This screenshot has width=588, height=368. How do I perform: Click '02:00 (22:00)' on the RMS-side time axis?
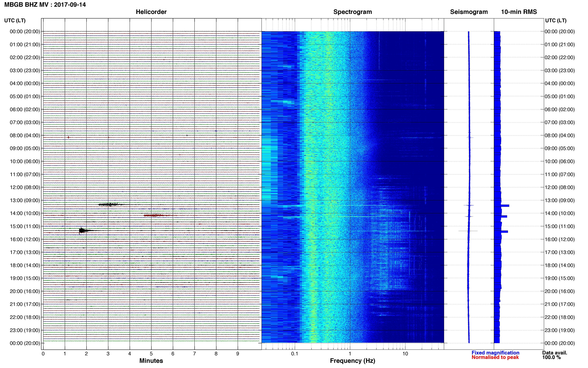pos(560,57)
